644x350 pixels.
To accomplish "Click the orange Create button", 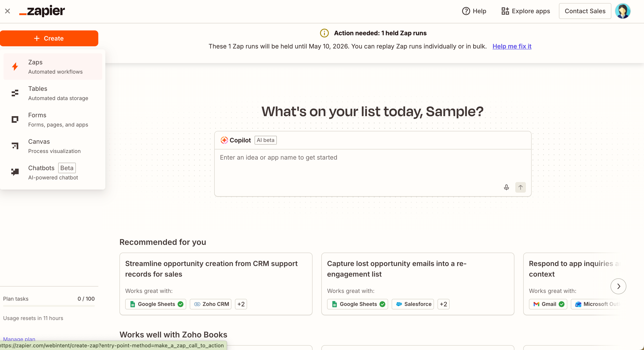I will tap(49, 38).
